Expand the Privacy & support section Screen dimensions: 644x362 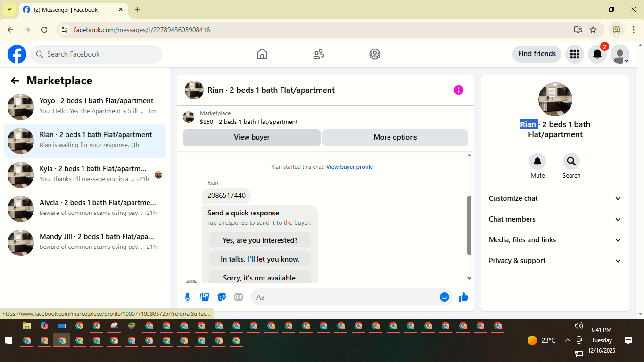[x=555, y=261]
